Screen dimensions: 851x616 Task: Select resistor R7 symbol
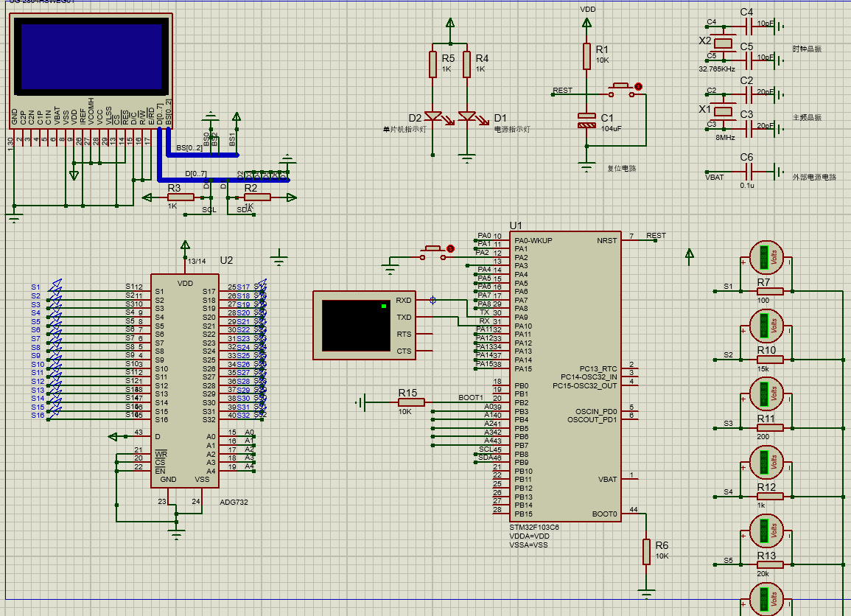tap(770, 291)
